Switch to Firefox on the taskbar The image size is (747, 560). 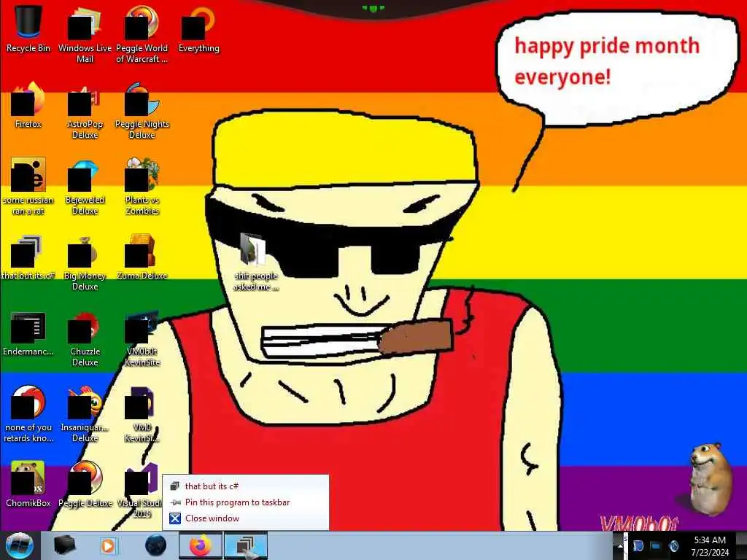coord(200,545)
